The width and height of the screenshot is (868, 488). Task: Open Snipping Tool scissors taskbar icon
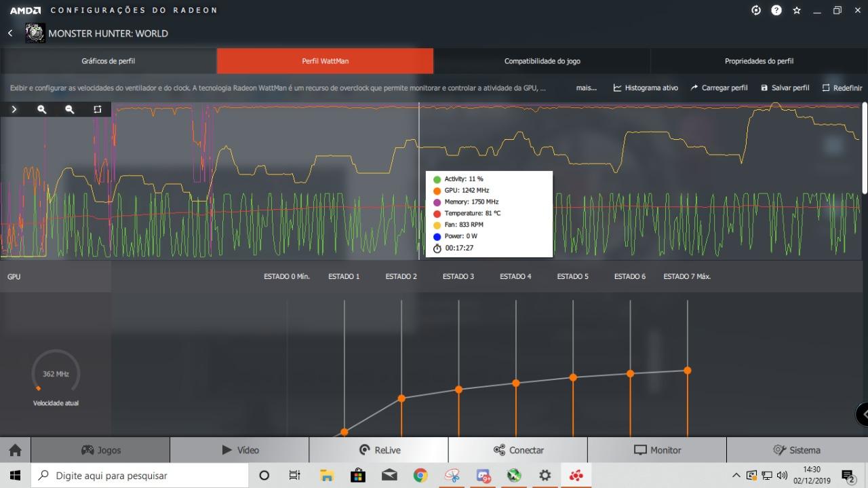(452, 475)
